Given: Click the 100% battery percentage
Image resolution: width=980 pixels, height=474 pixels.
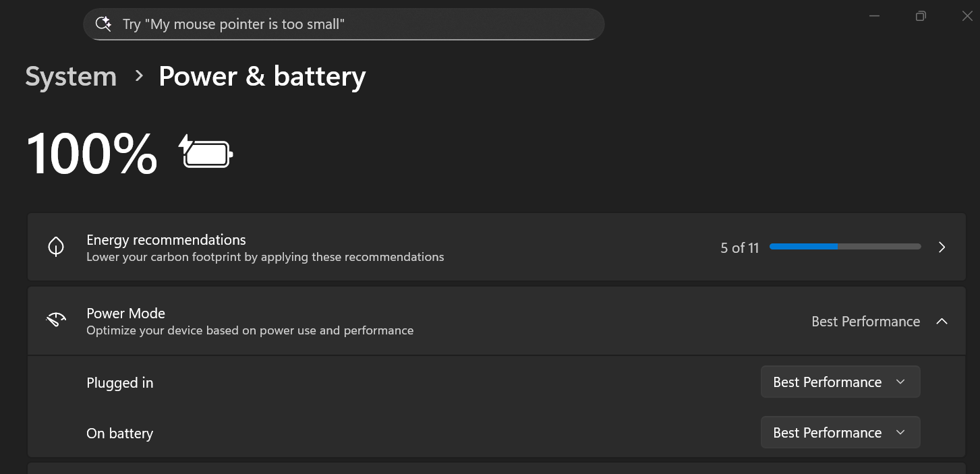Looking at the screenshot, I should (92, 154).
